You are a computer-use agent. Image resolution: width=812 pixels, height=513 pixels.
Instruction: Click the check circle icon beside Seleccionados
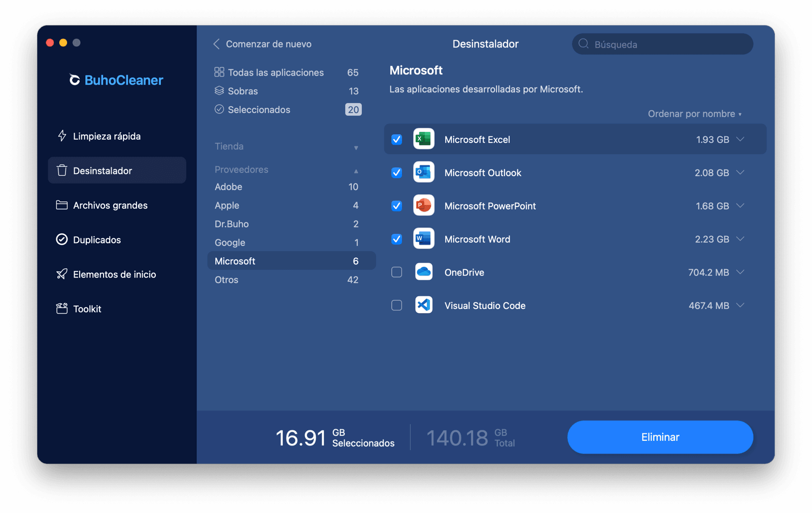tap(219, 109)
